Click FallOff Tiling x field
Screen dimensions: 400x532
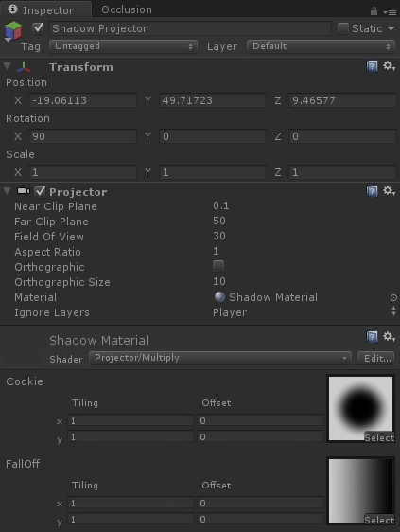tap(130, 503)
